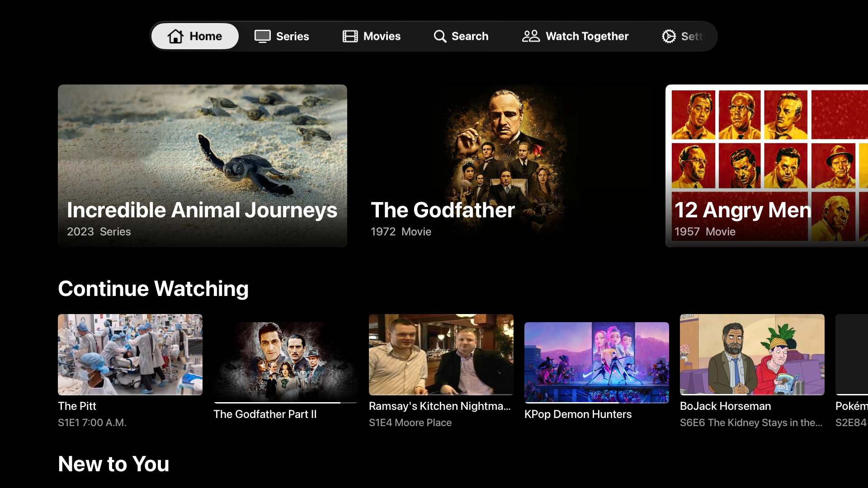Click the 'S2E84' episode text
This screenshot has height=488, width=868.
coord(851,423)
